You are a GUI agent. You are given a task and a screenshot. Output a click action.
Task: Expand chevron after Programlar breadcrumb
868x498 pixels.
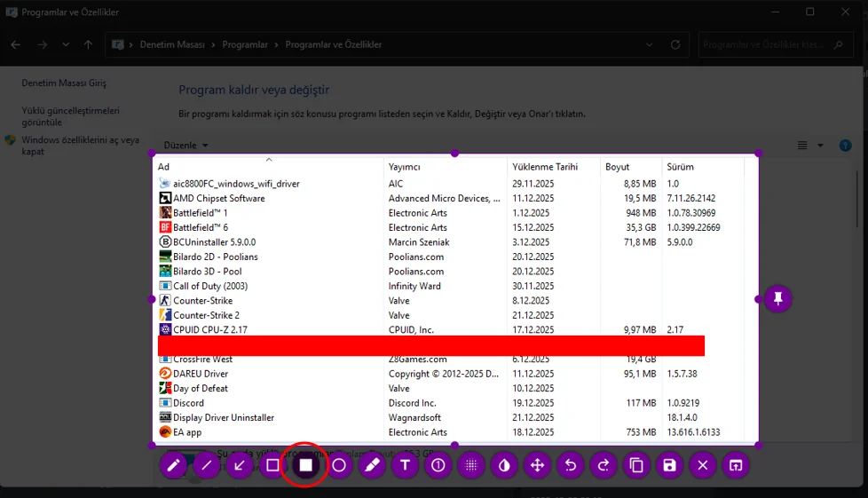pyautogui.click(x=276, y=45)
